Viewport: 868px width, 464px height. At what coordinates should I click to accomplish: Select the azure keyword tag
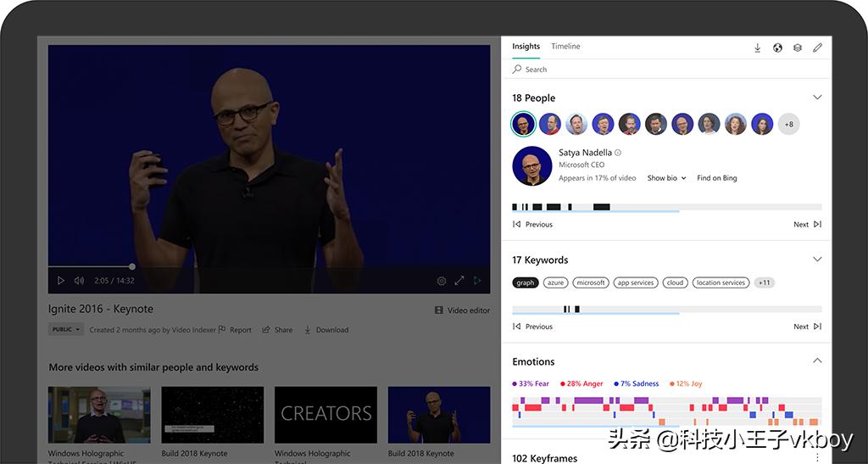coord(556,283)
